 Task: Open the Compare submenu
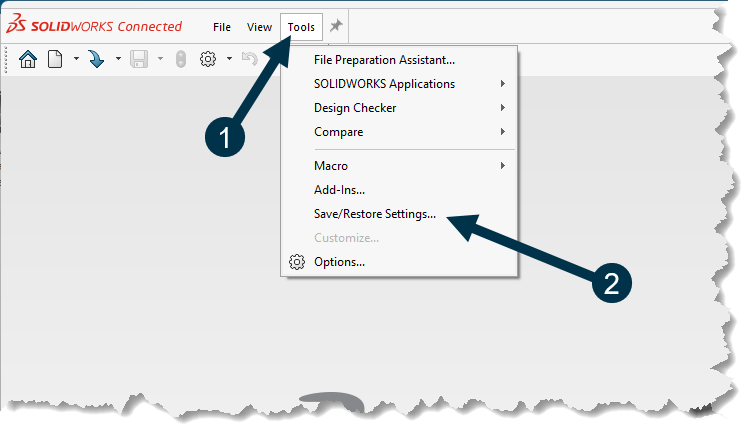click(399, 132)
